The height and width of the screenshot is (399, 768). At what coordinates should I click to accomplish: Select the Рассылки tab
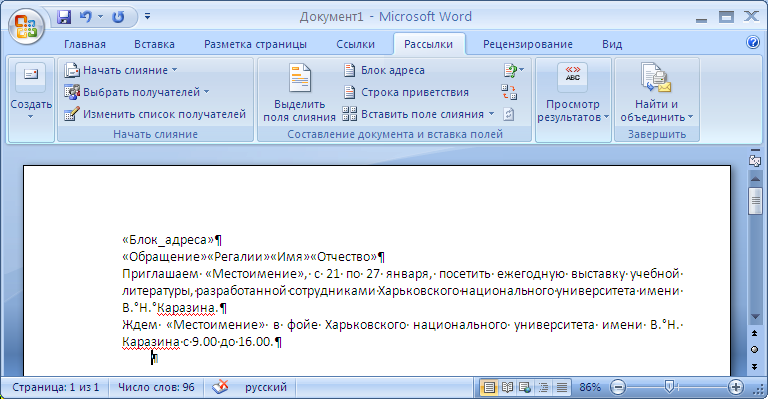pos(429,45)
